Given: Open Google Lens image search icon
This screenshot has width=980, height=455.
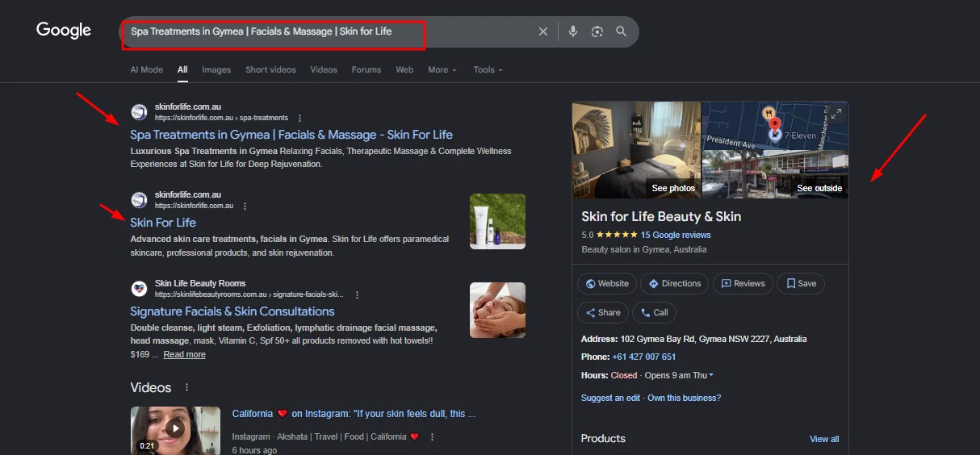Looking at the screenshot, I should click(x=597, y=31).
